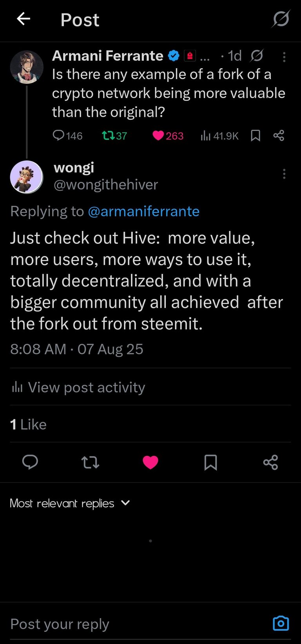Follow the @armaniferrante mention link
The width and height of the screenshot is (301, 644).
pyautogui.click(x=144, y=211)
